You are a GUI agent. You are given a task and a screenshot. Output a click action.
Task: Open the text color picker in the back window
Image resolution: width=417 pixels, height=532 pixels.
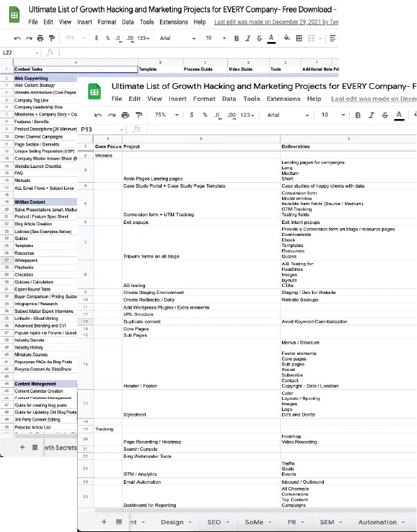[271, 38]
